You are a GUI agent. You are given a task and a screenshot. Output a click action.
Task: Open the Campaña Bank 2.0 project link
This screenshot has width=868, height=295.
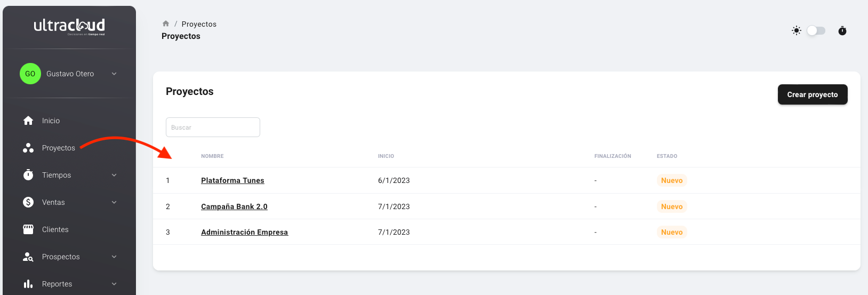(234, 206)
